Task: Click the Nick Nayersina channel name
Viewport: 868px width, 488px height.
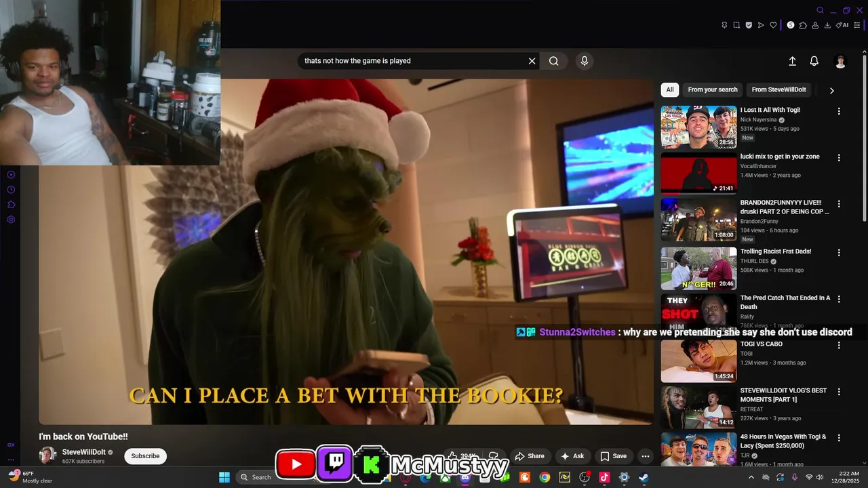Action: [758, 120]
